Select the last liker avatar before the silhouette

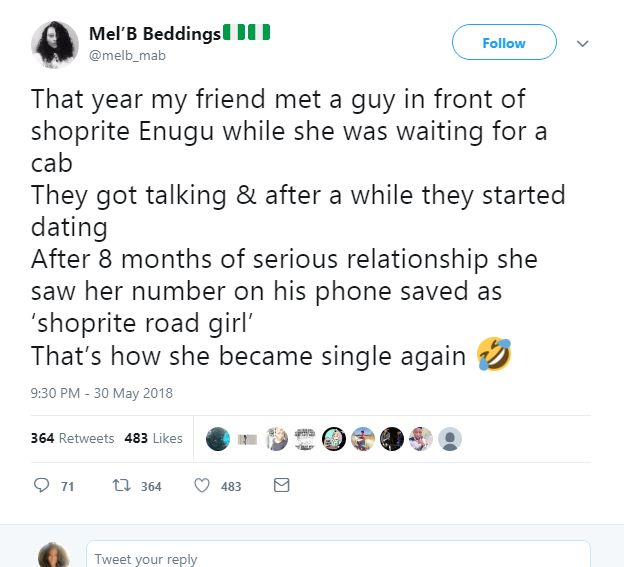421,439
